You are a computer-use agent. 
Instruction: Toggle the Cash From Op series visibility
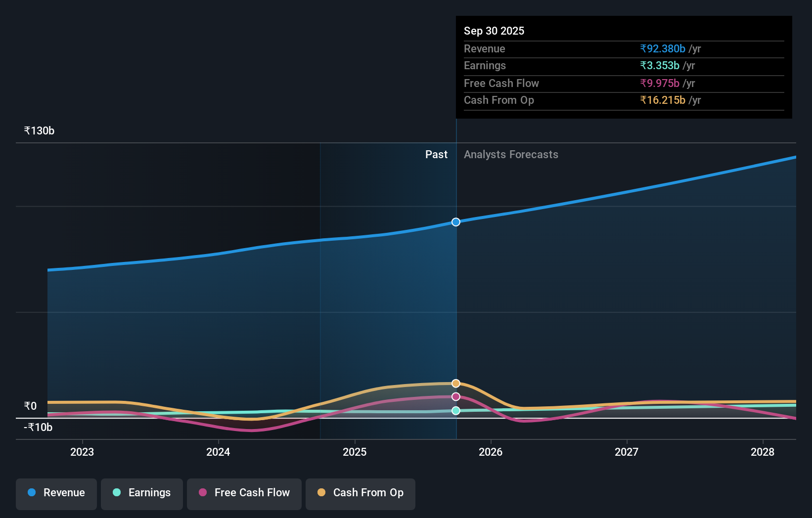tap(360, 493)
